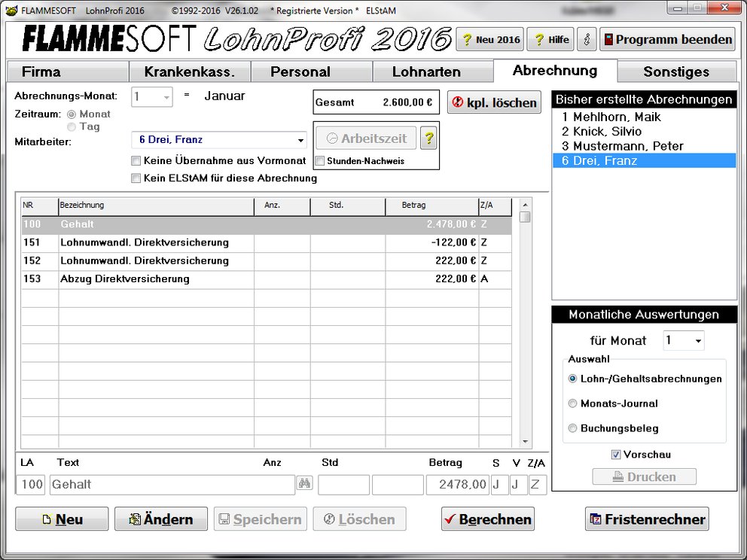Image resolution: width=747 pixels, height=560 pixels.
Task: Check the Stunden-Nachweis checkbox
Action: [320, 161]
